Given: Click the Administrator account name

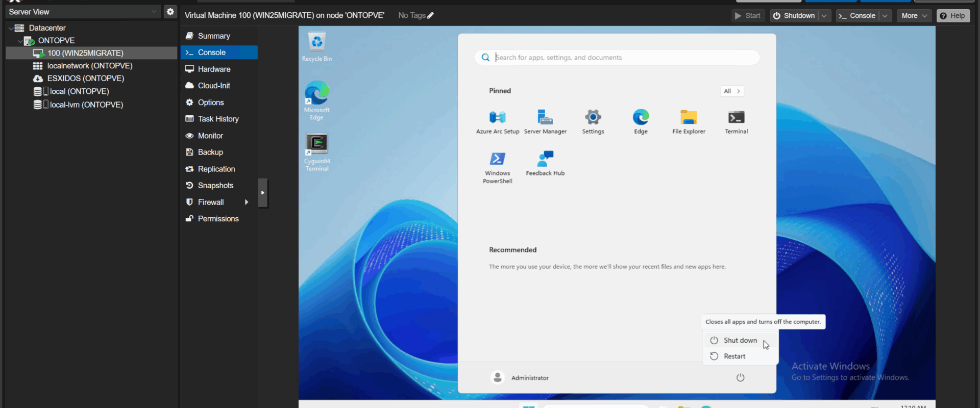Looking at the screenshot, I should pos(530,378).
